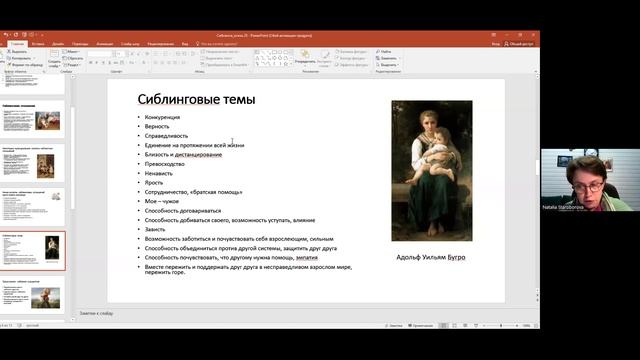The height and width of the screenshot is (360, 640).
Task: Open the font name combo box
Action: tap(100, 54)
